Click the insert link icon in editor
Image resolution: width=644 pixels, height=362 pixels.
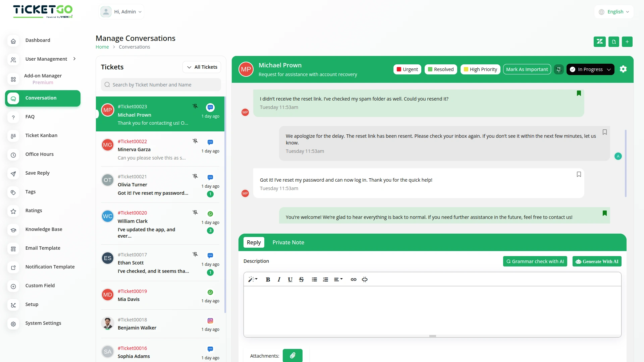coord(354,280)
